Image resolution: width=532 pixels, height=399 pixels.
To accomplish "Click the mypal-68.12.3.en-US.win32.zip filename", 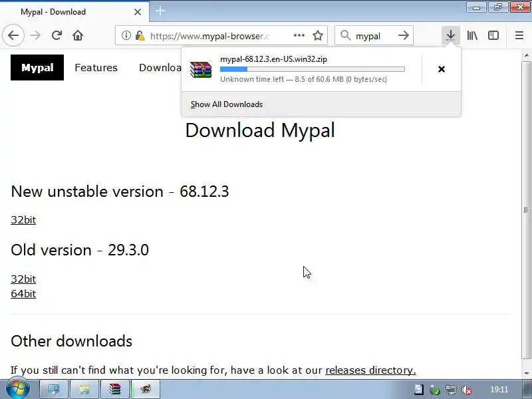I will [x=273, y=59].
